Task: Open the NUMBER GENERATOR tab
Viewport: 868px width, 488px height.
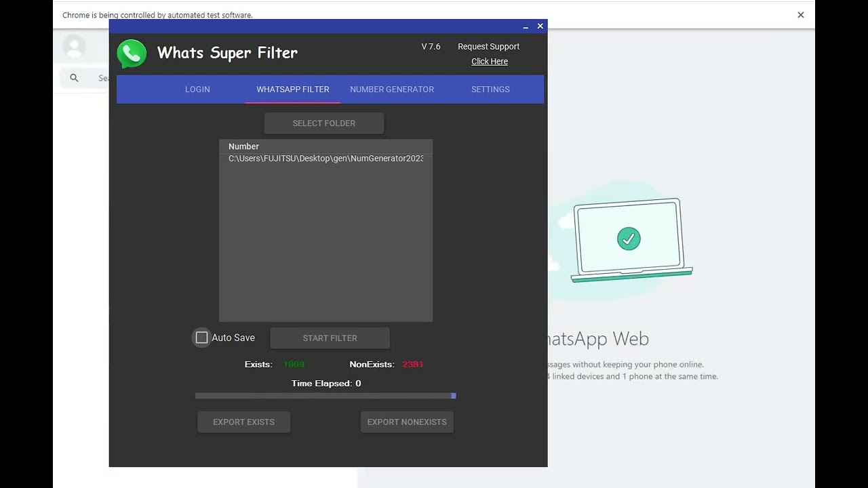Action: pos(392,89)
